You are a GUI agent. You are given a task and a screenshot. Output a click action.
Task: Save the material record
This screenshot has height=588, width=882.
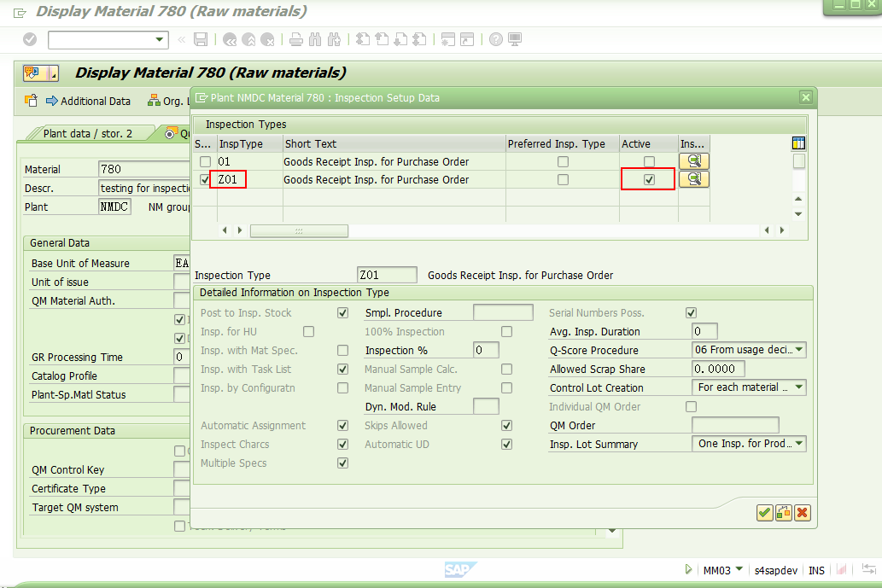pyautogui.click(x=200, y=38)
